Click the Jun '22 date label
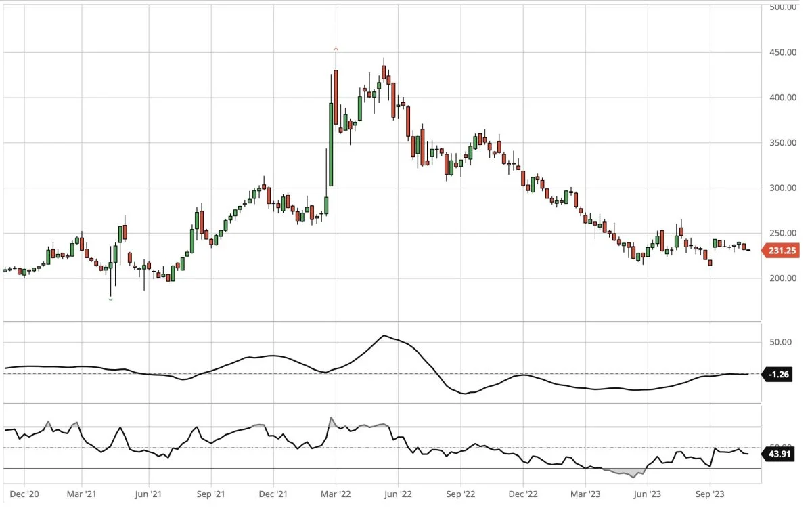The width and height of the screenshot is (812, 508). click(x=399, y=494)
